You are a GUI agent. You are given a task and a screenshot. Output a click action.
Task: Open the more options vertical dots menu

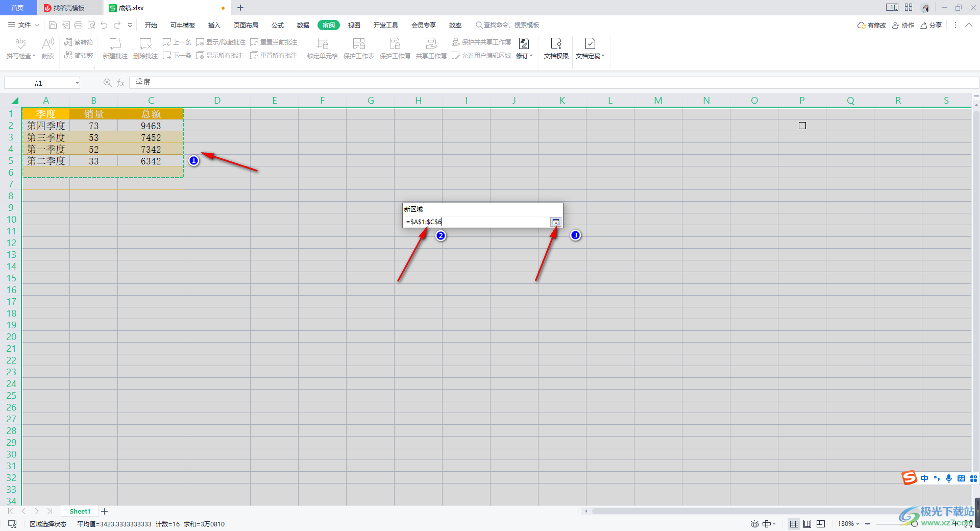tap(955, 25)
